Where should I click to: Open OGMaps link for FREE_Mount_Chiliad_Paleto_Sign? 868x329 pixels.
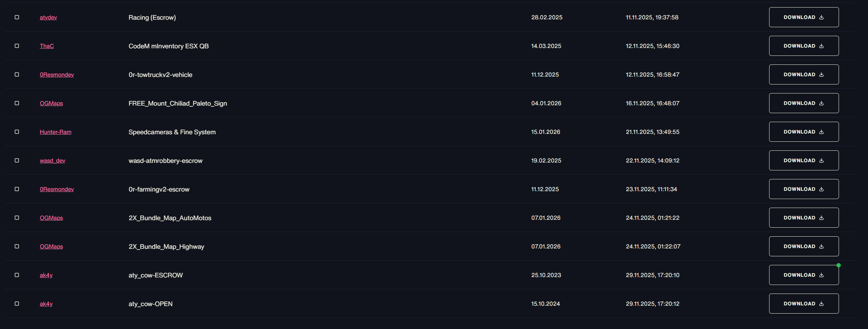pyautogui.click(x=51, y=103)
